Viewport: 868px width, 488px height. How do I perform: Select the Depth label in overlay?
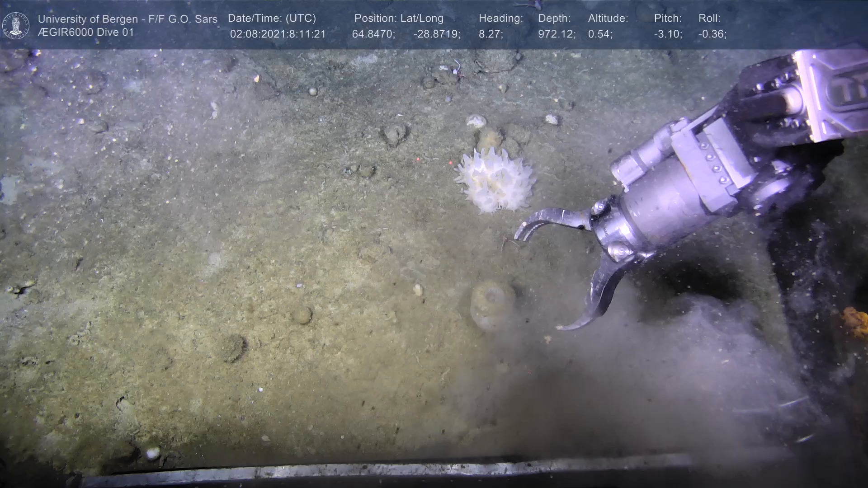(554, 19)
